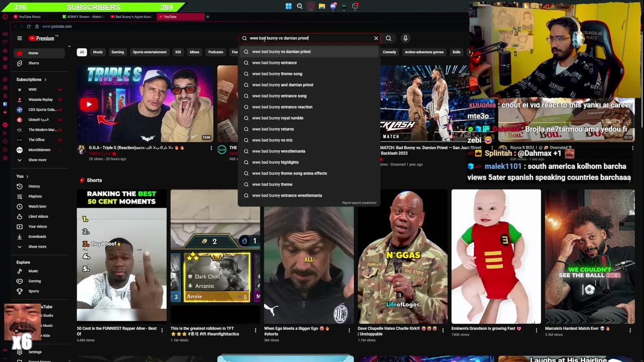Image resolution: width=644 pixels, height=362 pixels.
Task: Select the Sports entertainment chip
Action: tap(149, 52)
